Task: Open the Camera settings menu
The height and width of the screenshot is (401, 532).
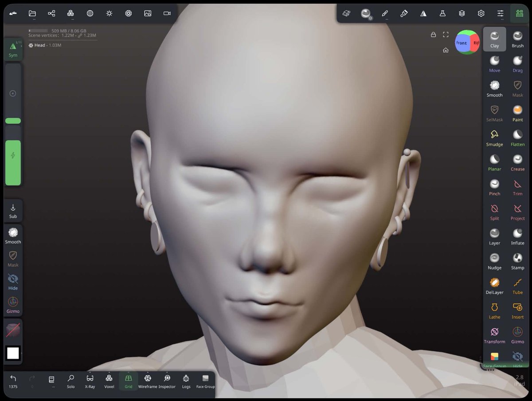Action: pos(167,13)
